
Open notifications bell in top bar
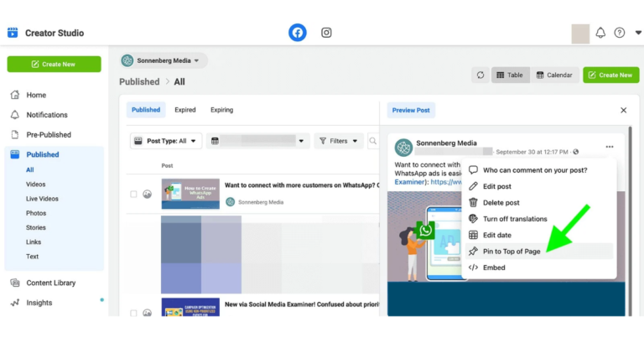pos(600,33)
